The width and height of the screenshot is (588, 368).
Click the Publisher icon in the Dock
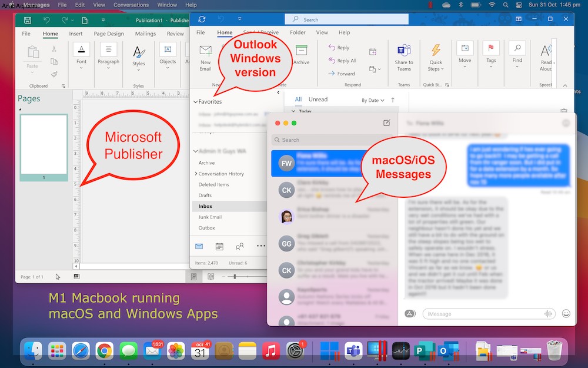click(423, 351)
